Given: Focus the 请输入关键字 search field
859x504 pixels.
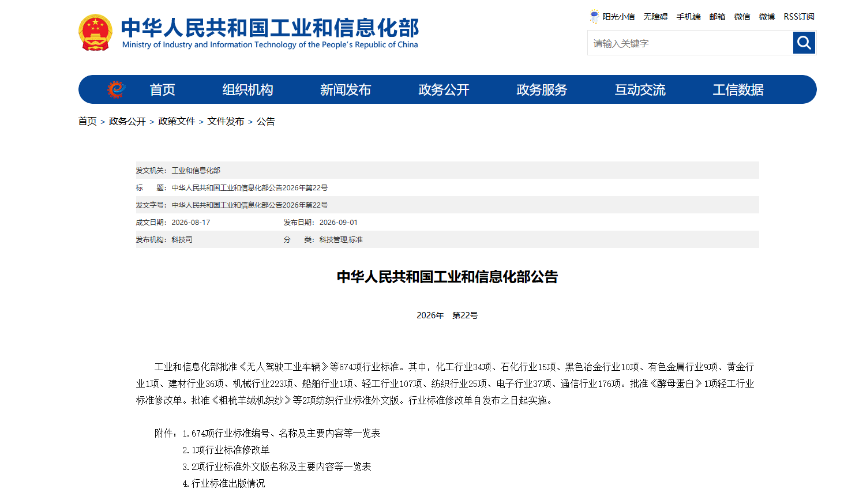Looking at the screenshot, I should 690,43.
